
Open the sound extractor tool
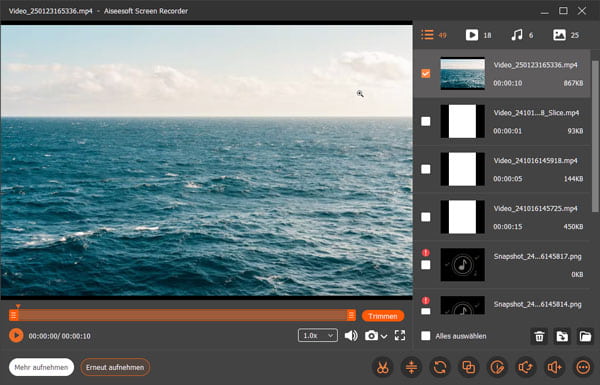click(526, 367)
